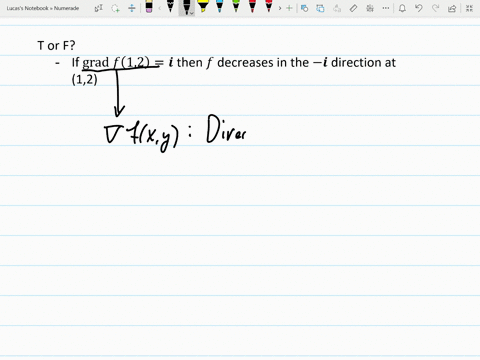Undo the last ink stroke
The image size is (480, 360).
(x=419, y=8)
